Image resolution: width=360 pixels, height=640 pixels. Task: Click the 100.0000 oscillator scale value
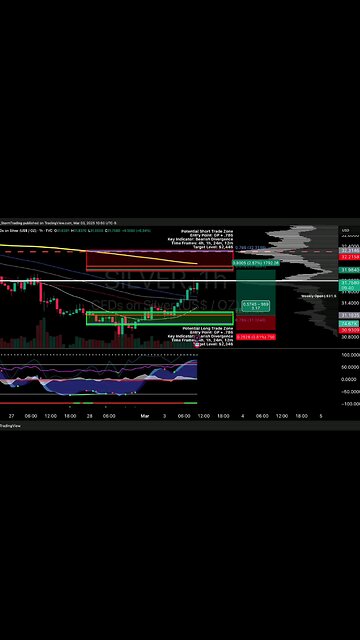click(350, 356)
